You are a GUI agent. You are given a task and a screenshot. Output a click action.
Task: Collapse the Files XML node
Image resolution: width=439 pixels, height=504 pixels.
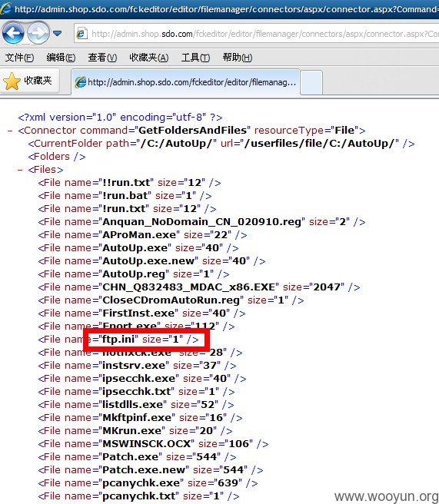(x=20, y=171)
